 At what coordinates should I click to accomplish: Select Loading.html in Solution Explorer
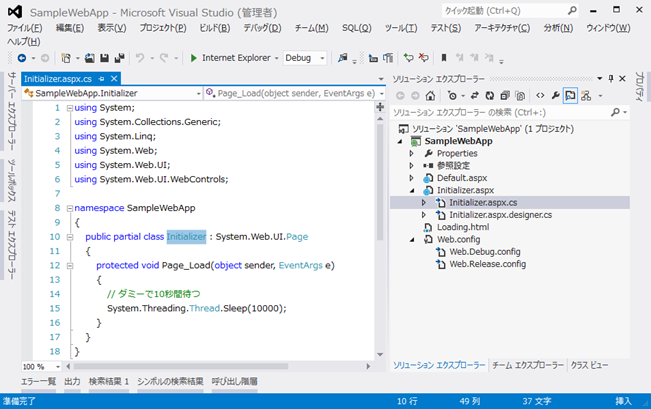click(463, 228)
